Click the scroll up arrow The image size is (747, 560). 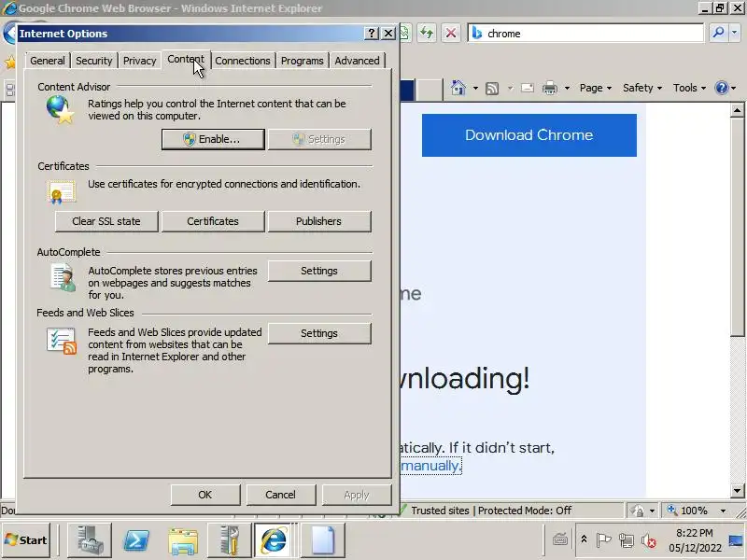(x=737, y=110)
